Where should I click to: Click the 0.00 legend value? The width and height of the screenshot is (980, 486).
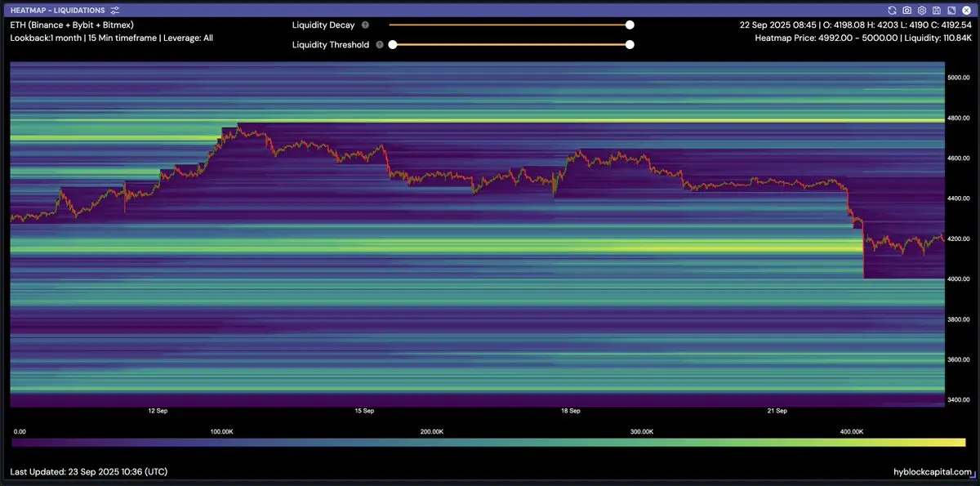[20, 430]
